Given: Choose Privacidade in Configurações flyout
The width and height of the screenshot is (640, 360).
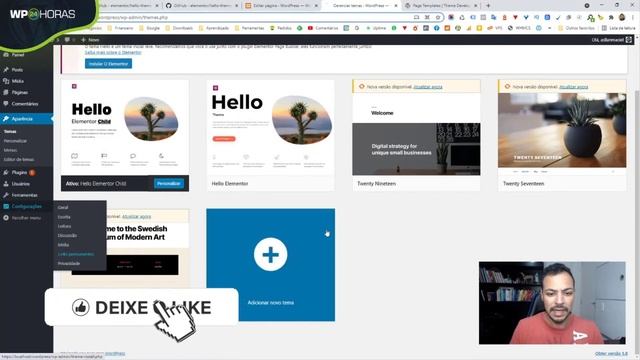Looking at the screenshot, I should click(x=69, y=264).
